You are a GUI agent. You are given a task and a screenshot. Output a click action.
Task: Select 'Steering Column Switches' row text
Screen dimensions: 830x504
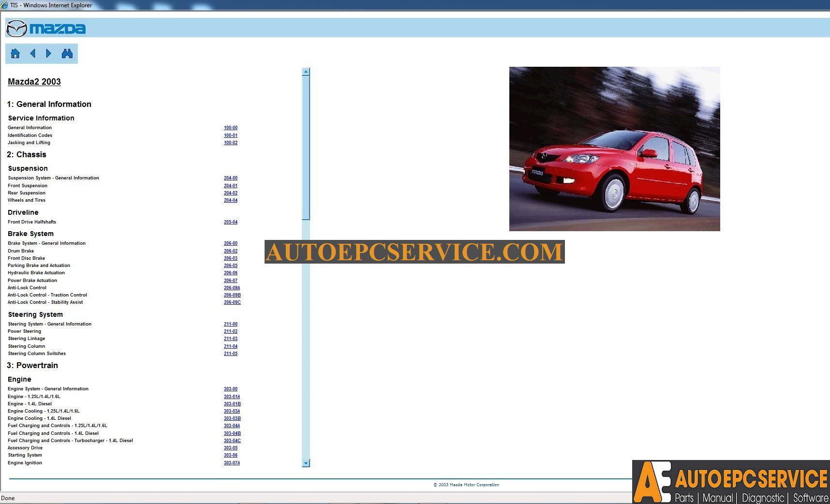coord(37,354)
